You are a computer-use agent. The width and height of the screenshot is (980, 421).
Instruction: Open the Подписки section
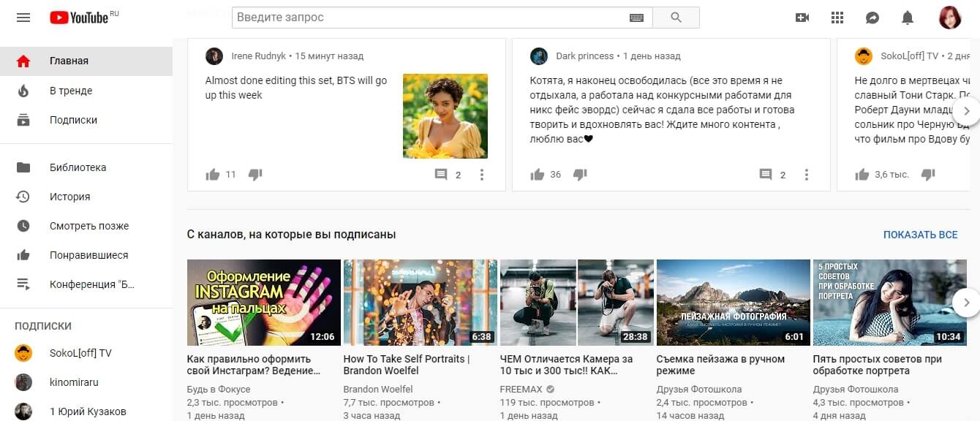[x=64, y=120]
